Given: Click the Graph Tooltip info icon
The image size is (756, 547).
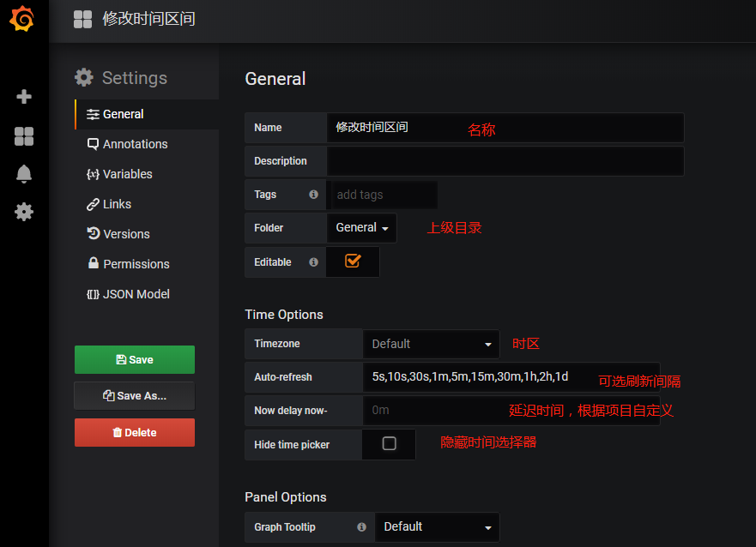Looking at the screenshot, I should (x=361, y=526).
